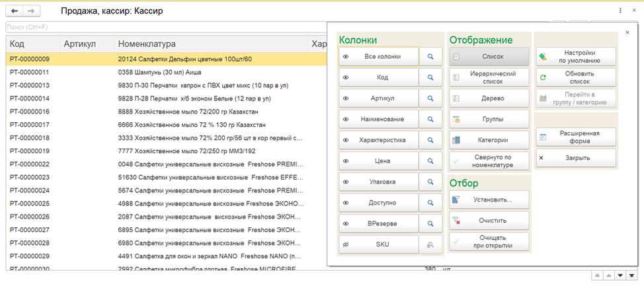644x286 pixels.
Task: Toggle visibility of the Цена column
Action: coord(379,161)
